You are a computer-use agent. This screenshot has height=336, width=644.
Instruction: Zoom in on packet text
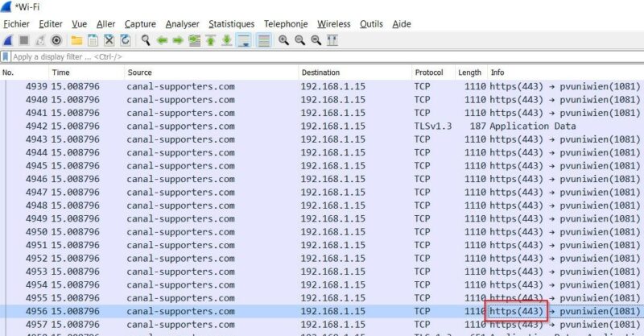(x=283, y=40)
